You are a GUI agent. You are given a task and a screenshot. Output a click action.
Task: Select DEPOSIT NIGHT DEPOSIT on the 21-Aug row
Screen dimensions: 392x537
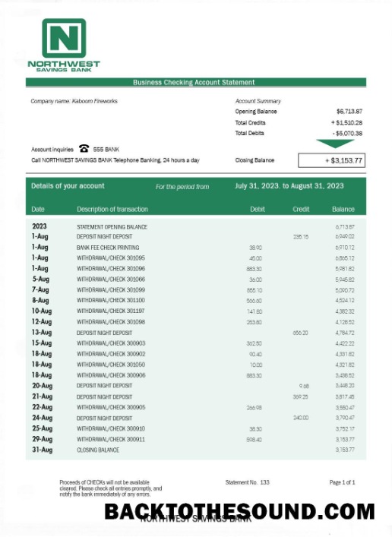(x=105, y=397)
